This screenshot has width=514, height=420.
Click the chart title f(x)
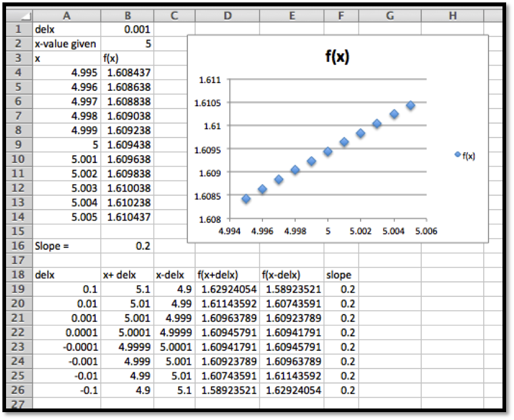[x=338, y=58]
